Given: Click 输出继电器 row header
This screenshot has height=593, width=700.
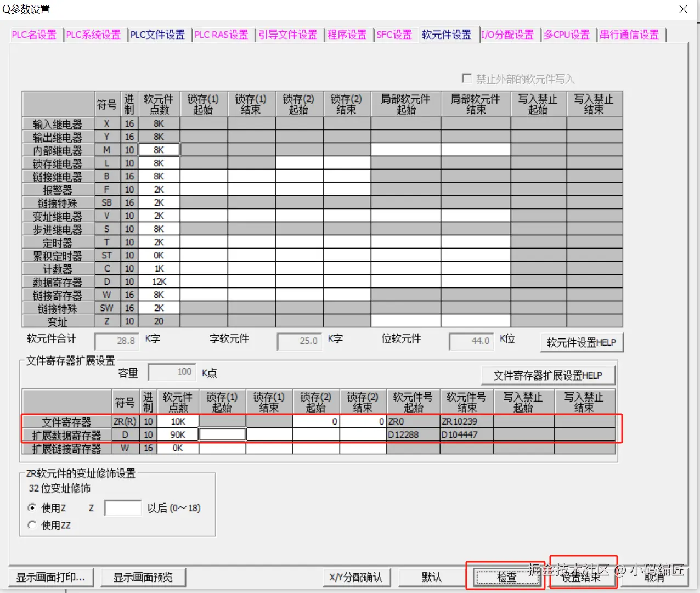Looking at the screenshot, I should click(x=58, y=137).
